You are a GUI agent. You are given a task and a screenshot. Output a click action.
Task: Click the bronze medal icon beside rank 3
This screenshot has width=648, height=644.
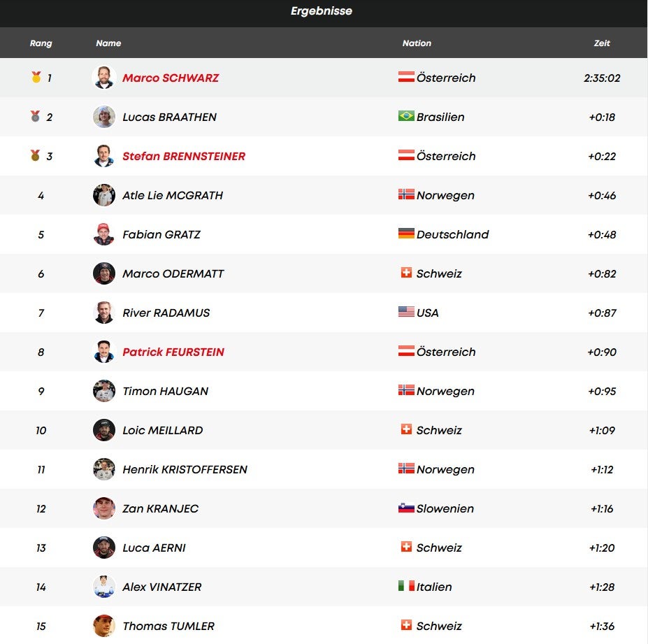pyautogui.click(x=36, y=156)
